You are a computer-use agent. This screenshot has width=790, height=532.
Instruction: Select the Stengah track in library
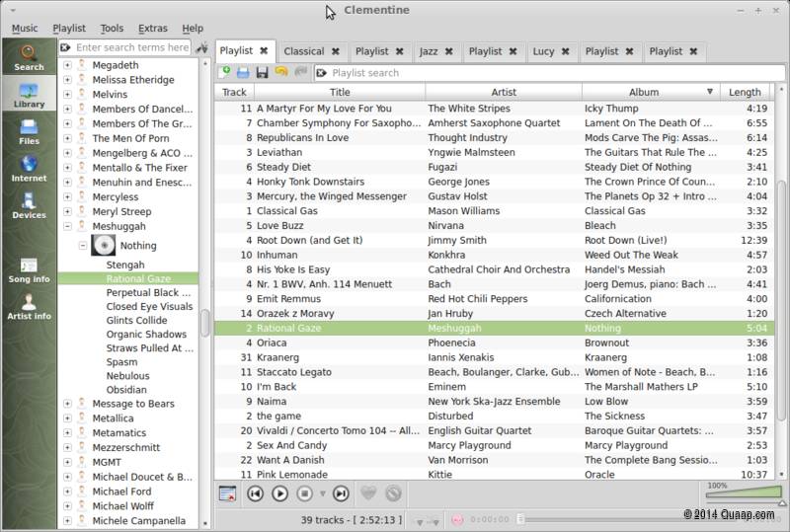click(125, 265)
